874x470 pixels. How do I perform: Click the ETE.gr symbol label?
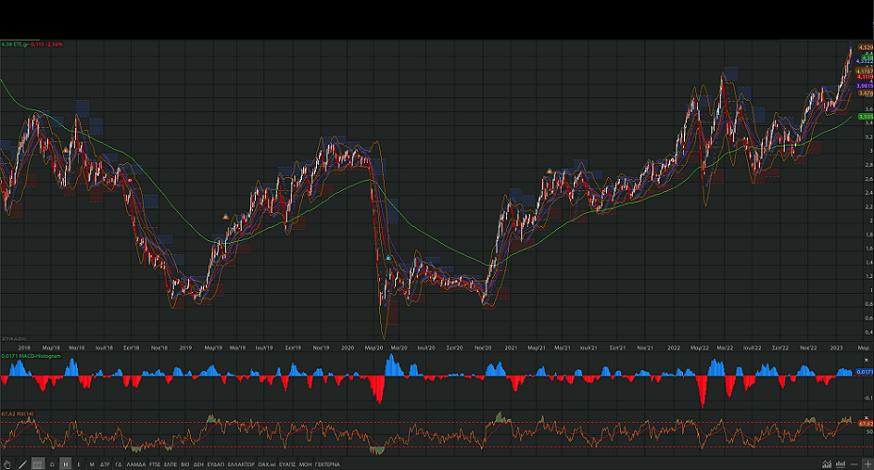pos(21,44)
